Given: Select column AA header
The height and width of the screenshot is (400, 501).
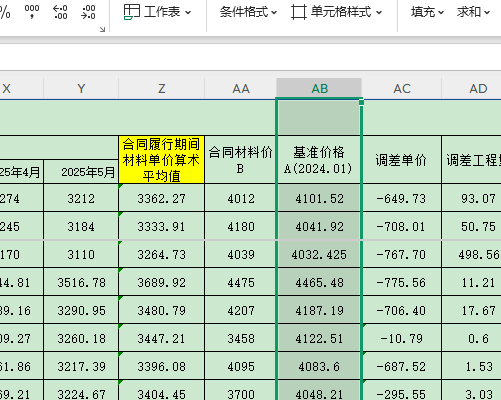Looking at the screenshot, I should 241,89.
